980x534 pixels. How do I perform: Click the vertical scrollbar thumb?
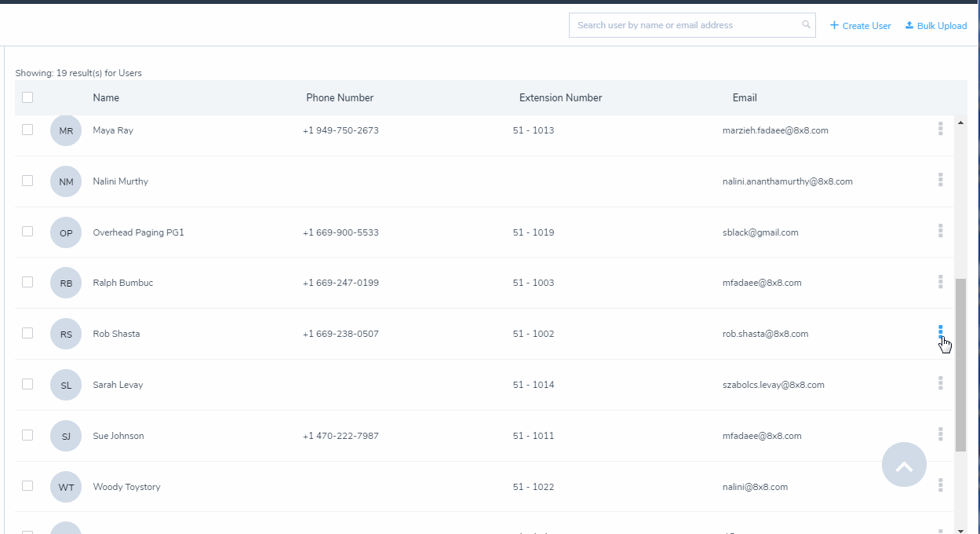[x=960, y=364]
